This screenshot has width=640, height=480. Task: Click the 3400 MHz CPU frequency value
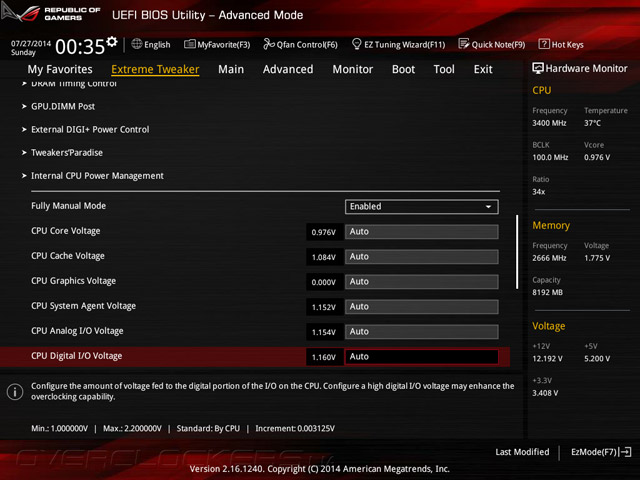549,123
